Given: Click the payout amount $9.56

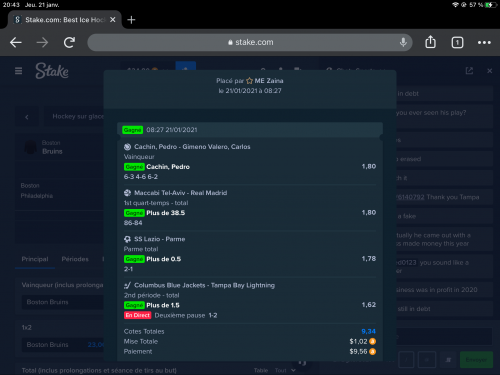Looking at the screenshot, I should tap(358, 351).
